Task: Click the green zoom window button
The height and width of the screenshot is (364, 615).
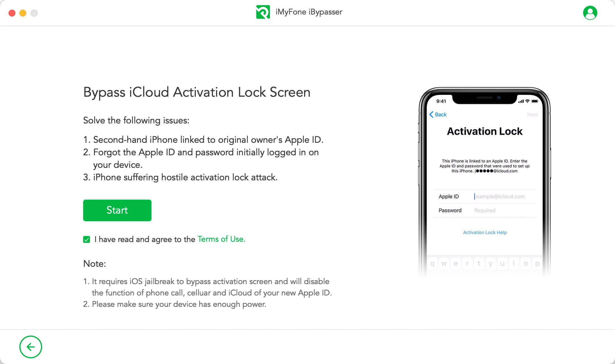Action: point(33,13)
